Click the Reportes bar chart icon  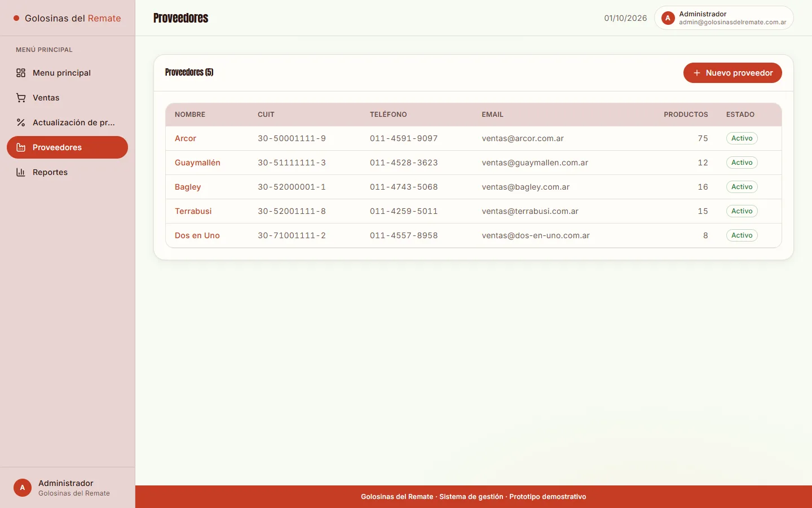(21, 172)
